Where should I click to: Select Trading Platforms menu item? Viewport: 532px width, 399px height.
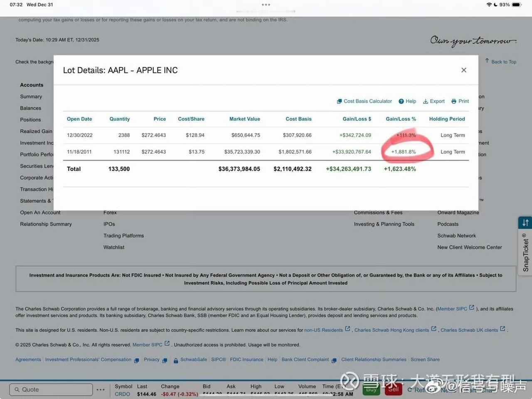(123, 236)
